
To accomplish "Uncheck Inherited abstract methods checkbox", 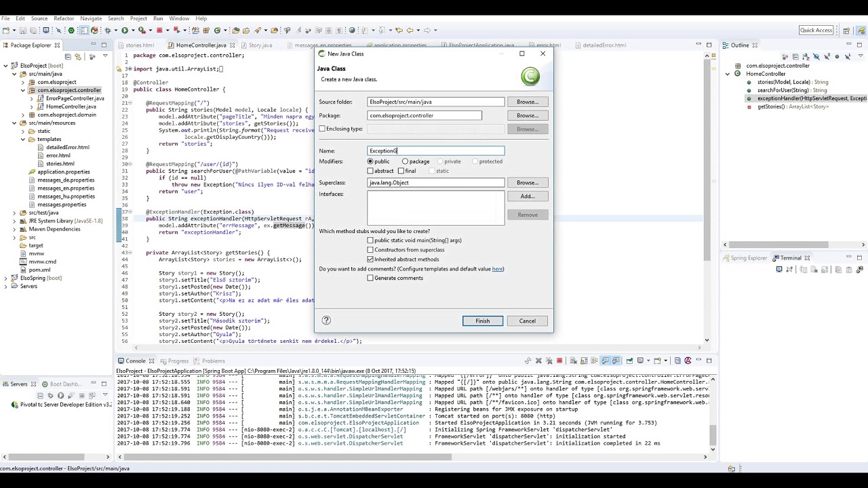I will (x=370, y=260).
